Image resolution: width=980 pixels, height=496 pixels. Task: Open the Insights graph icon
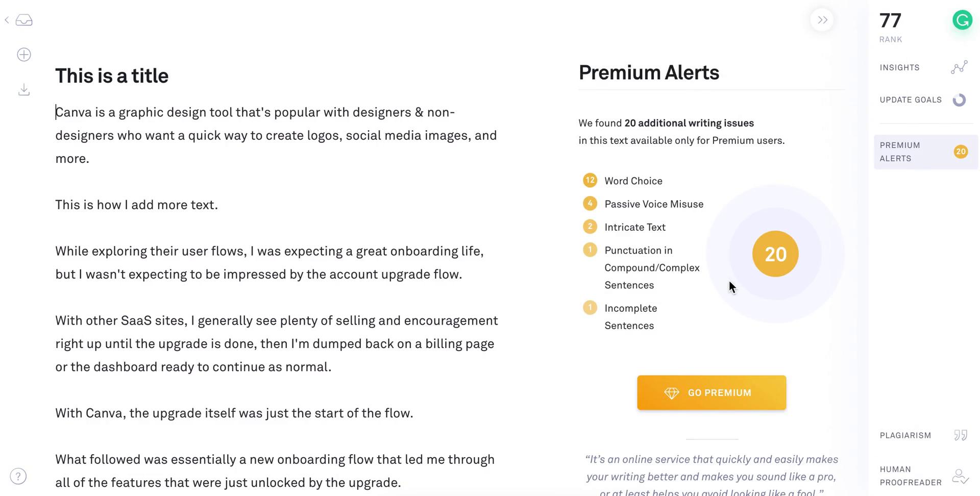pos(959,67)
